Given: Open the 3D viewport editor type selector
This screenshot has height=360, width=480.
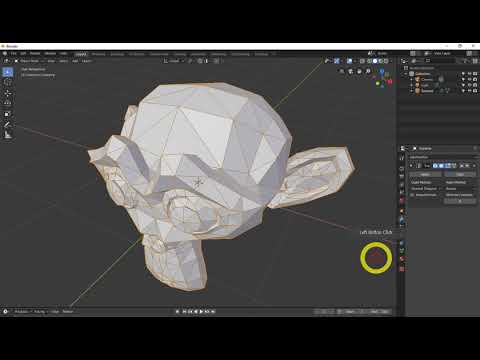Looking at the screenshot, I should click(6, 61).
